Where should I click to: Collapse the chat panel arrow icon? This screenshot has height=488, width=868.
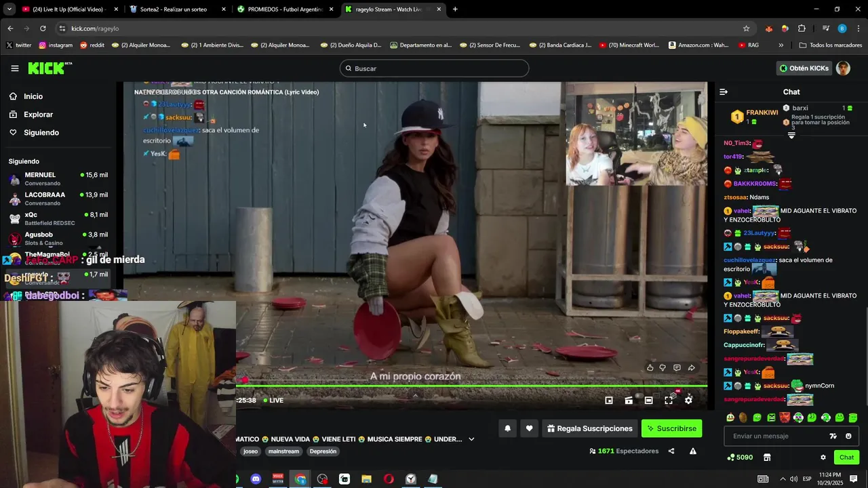coord(724,92)
